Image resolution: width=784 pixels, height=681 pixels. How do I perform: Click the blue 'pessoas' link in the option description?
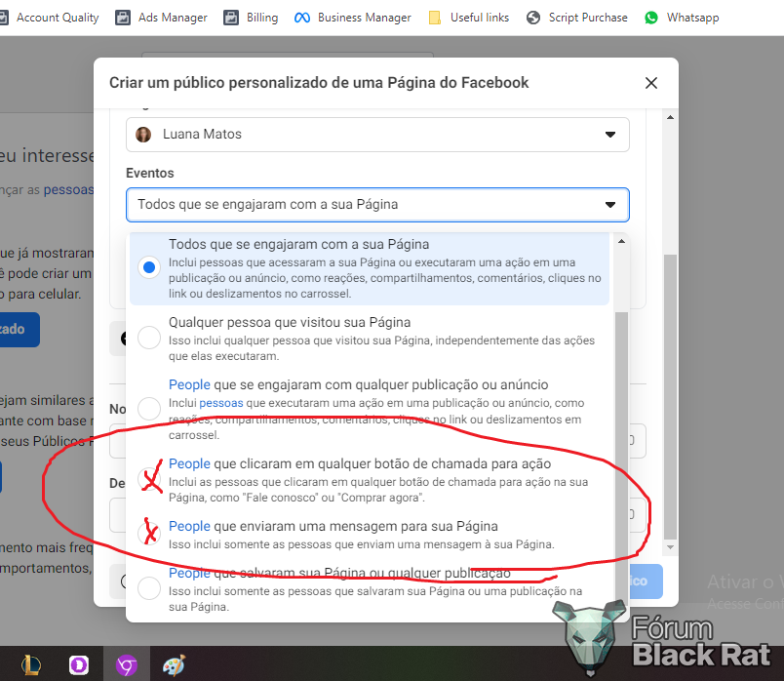tap(221, 403)
